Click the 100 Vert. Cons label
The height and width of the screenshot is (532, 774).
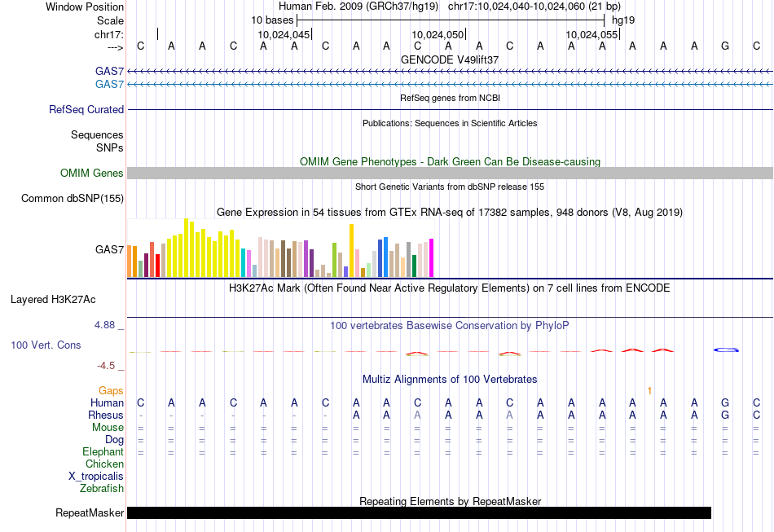46,345
